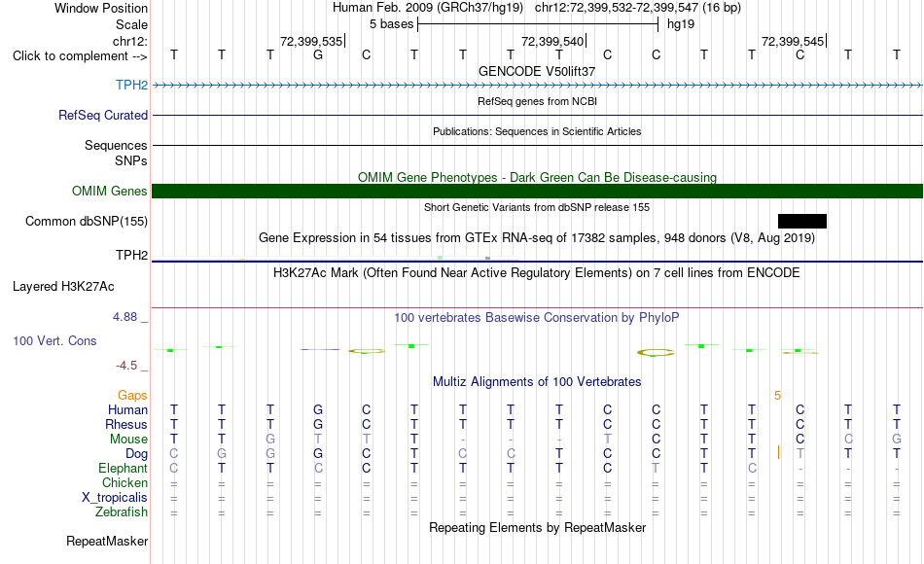Select the TPH2 GTEx expression label
The image size is (924, 564).
click(131, 255)
